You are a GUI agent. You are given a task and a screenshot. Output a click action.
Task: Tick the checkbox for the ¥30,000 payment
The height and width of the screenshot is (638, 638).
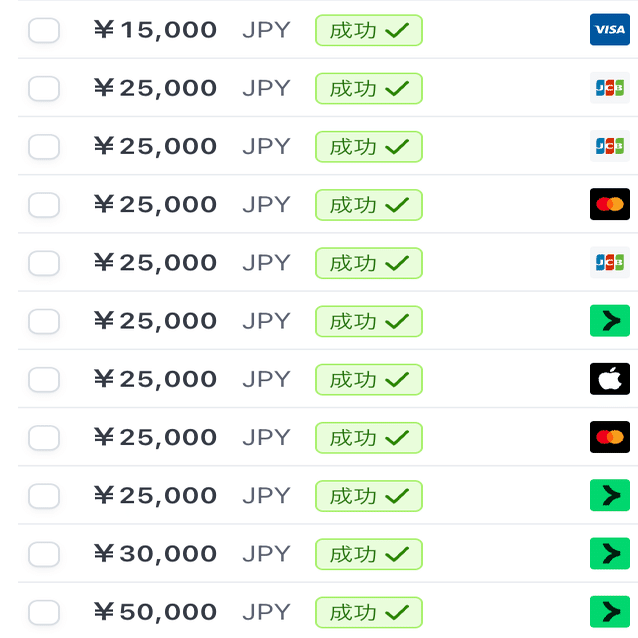[x=44, y=553]
